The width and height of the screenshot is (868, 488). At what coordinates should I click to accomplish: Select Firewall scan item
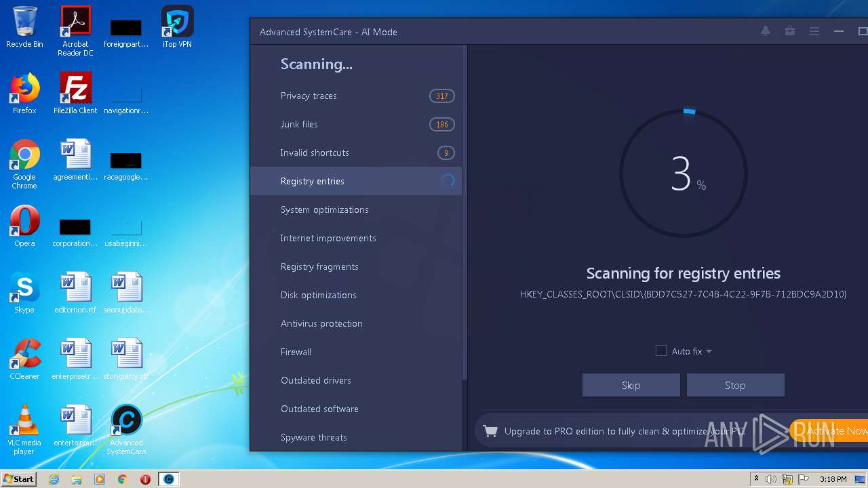pos(356,352)
